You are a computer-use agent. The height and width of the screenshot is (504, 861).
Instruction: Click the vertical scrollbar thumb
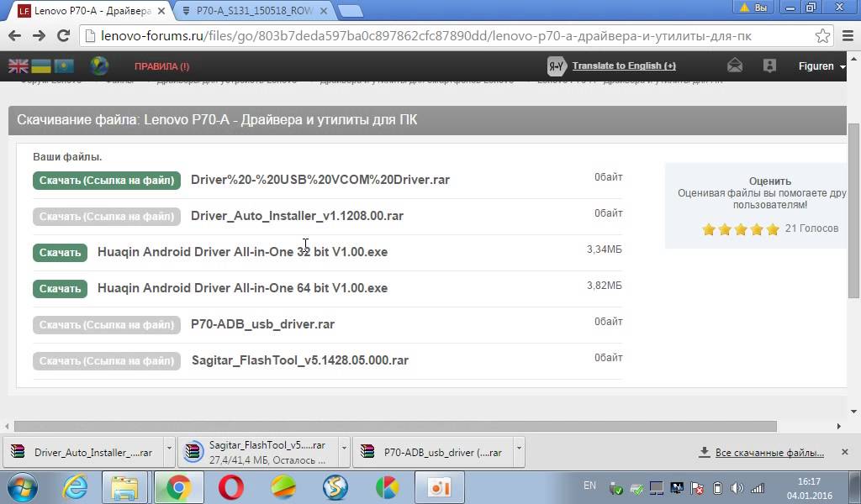pyautogui.click(x=853, y=211)
